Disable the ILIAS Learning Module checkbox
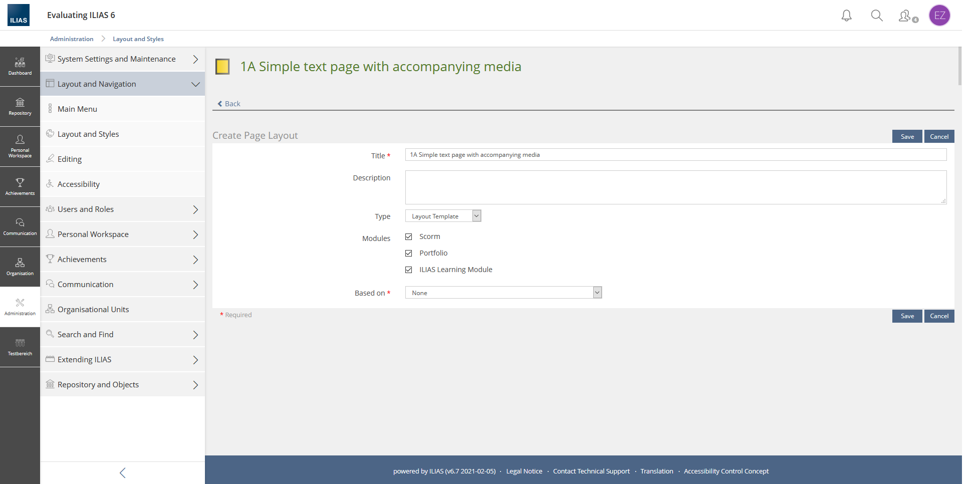 [409, 270]
